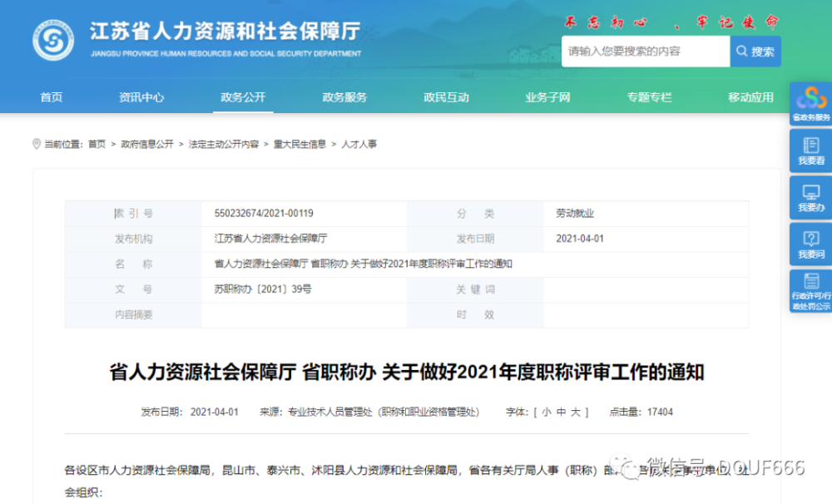Select the 政务公开 nav tab

[243, 97]
